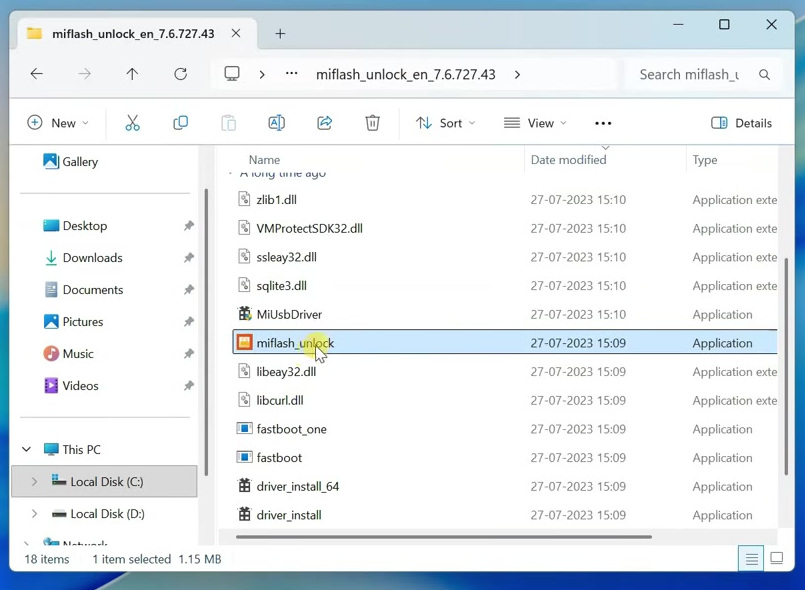Click the zlib1.dll file icon
Viewport: 805px width, 590px height.
click(244, 199)
